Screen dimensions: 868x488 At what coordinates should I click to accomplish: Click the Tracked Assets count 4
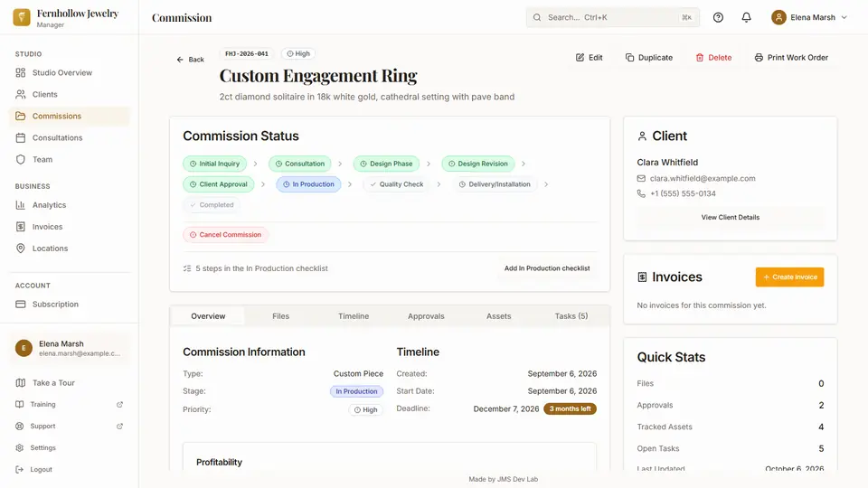[x=821, y=427]
